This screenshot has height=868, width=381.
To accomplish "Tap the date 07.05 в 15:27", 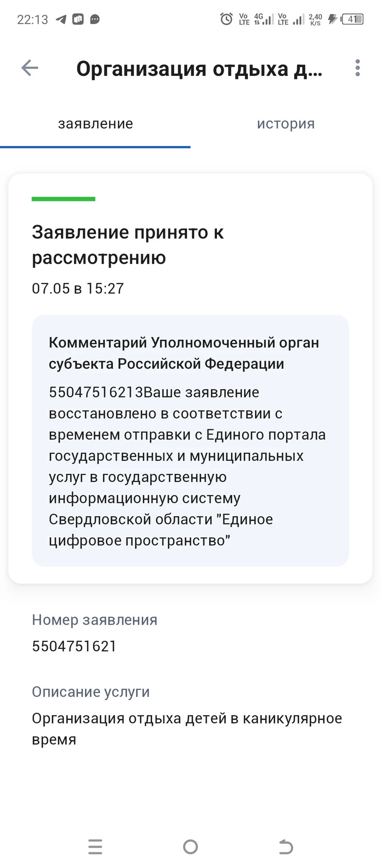I will point(78,288).
